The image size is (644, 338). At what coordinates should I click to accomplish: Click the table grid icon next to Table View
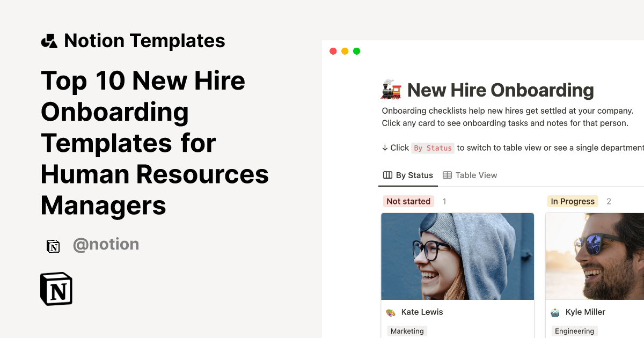448,175
